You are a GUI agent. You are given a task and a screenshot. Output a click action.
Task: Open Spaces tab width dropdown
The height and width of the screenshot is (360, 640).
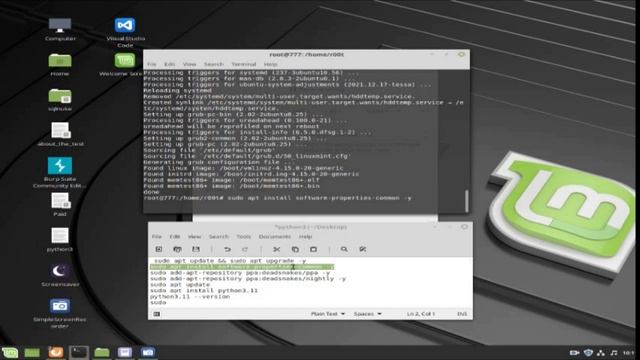tap(367, 314)
